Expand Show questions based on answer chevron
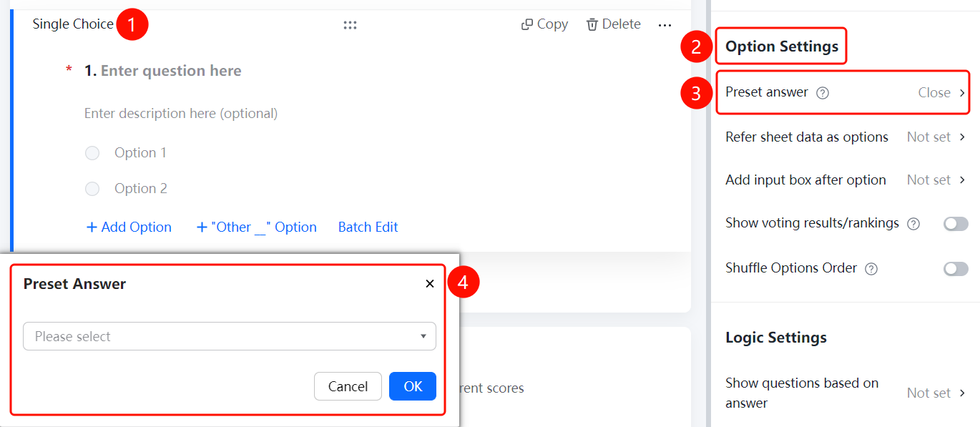Screen dimensions: 980x427 962,393
